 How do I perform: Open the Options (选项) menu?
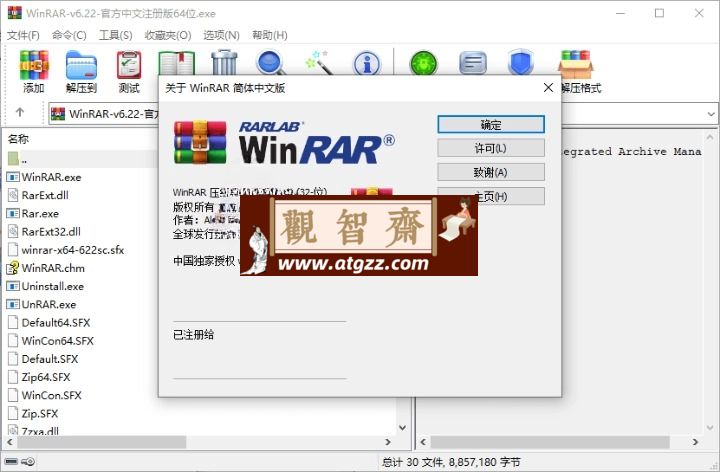tap(221, 35)
